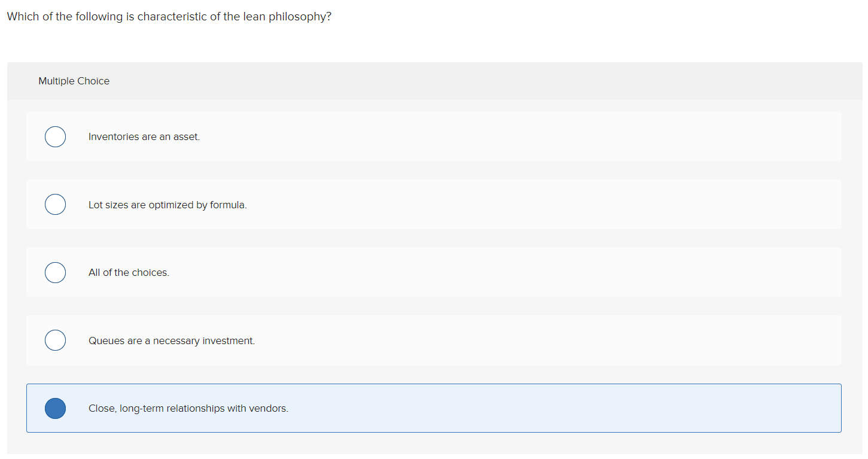This screenshot has width=868, height=459.
Task: Click the lean philosophy question text
Action: coord(169,16)
